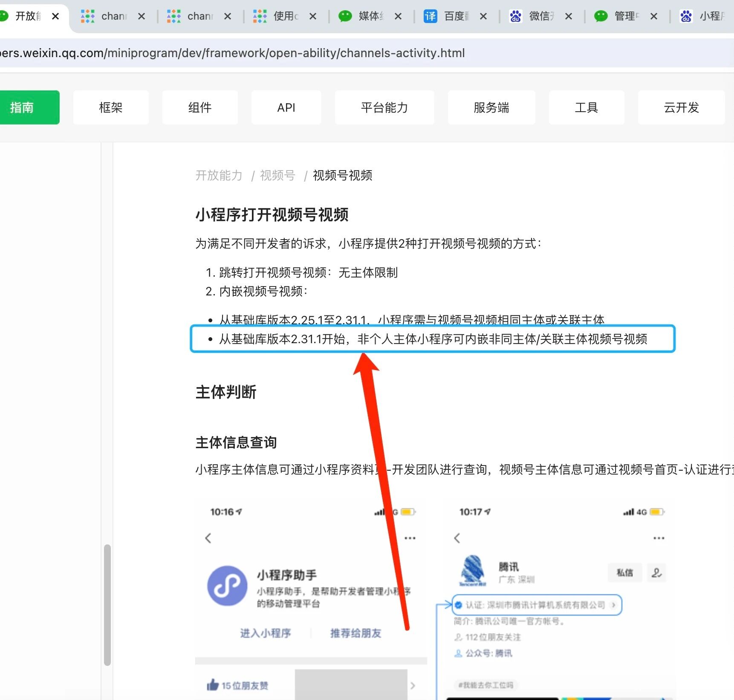Click the 主体信息查询 section heading
Viewport: 734px width, 700px height.
pos(236,443)
